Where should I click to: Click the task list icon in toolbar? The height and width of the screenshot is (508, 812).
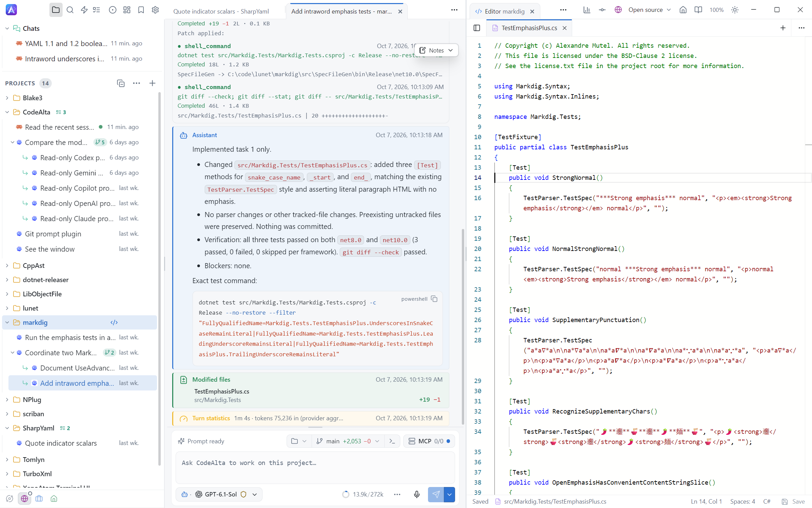pyautogui.click(x=96, y=10)
